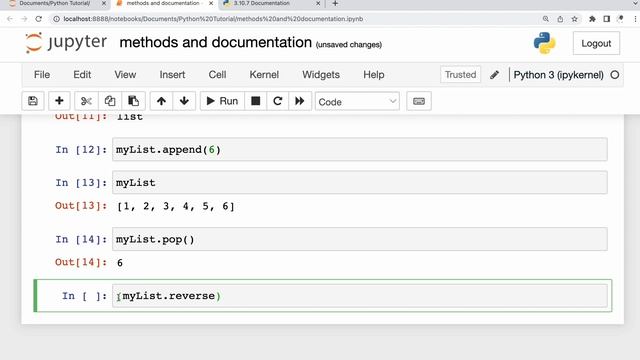Screen dimensions: 640x360
Task: Go forward in browser history
Action: pos(24,19)
